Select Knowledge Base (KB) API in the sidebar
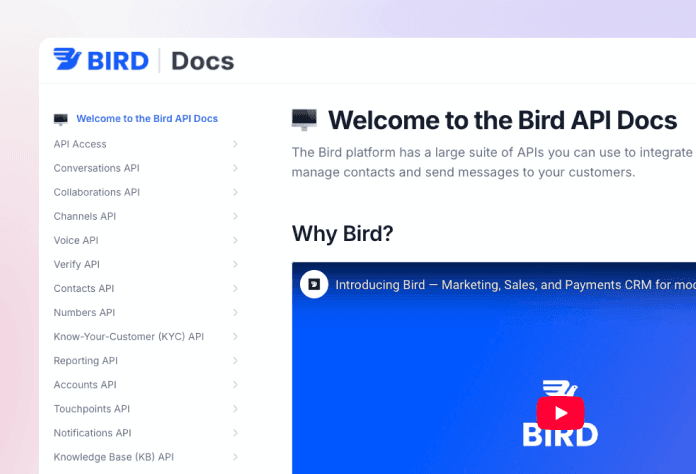696x474 pixels. (114, 457)
